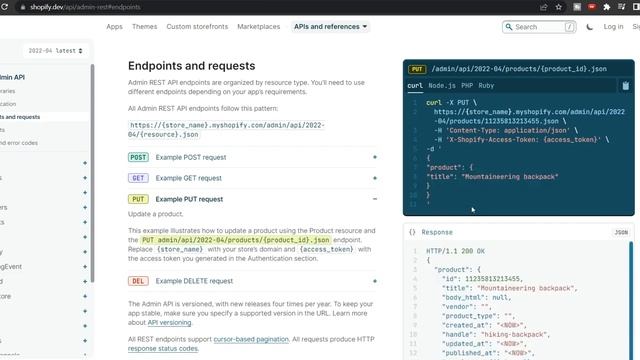Expand the gEvent sidebar section
This screenshot has width=640, height=360.
point(85,267)
